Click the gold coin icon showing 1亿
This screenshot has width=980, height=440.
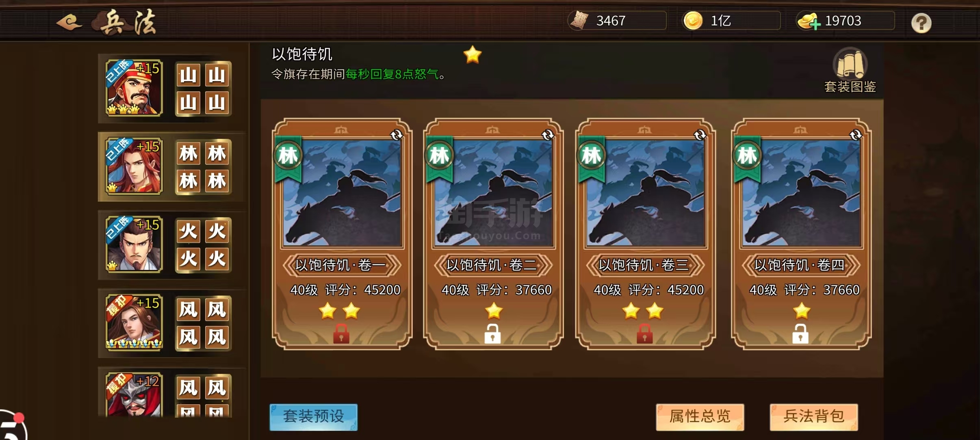point(693,21)
